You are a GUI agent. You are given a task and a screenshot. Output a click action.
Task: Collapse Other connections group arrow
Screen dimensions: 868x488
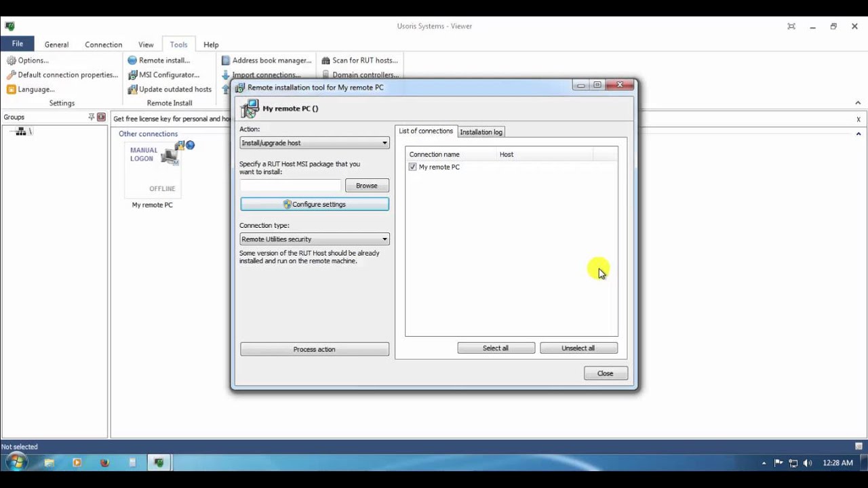[x=858, y=134]
